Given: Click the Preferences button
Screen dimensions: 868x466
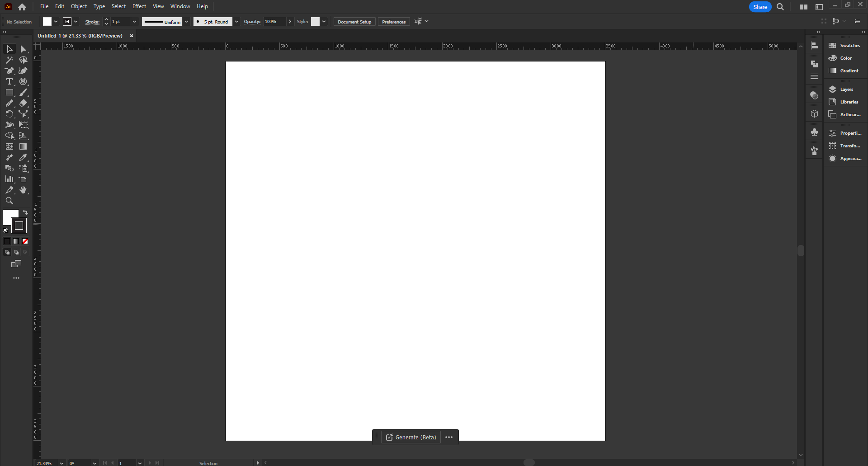Looking at the screenshot, I should [394, 22].
